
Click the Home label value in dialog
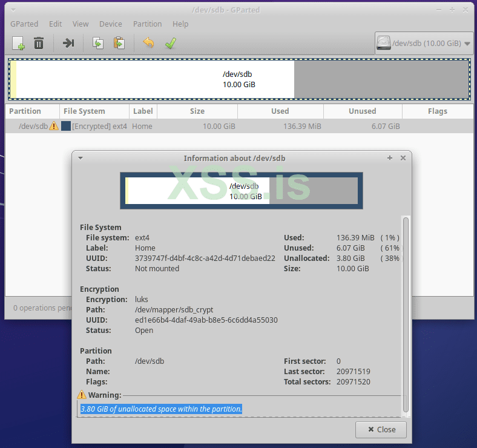[145, 248]
